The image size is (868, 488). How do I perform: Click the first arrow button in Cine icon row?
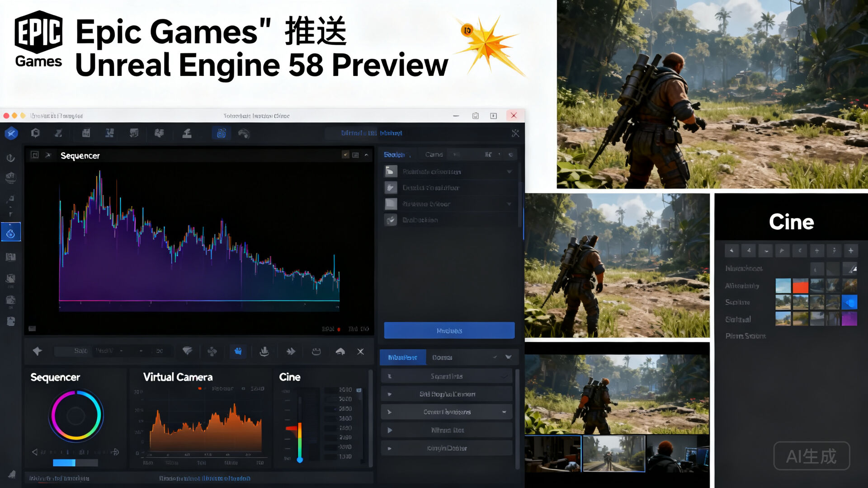point(731,250)
